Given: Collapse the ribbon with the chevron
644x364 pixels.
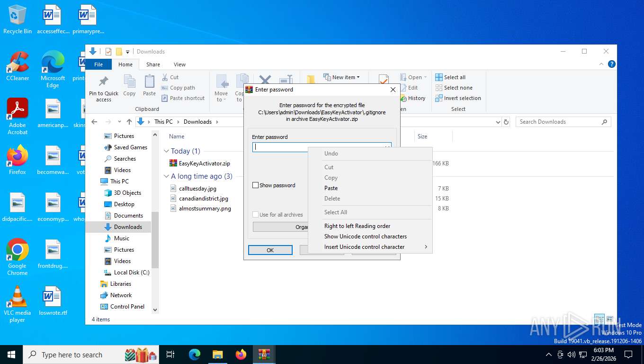Looking at the screenshot, I should [x=602, y=64].
